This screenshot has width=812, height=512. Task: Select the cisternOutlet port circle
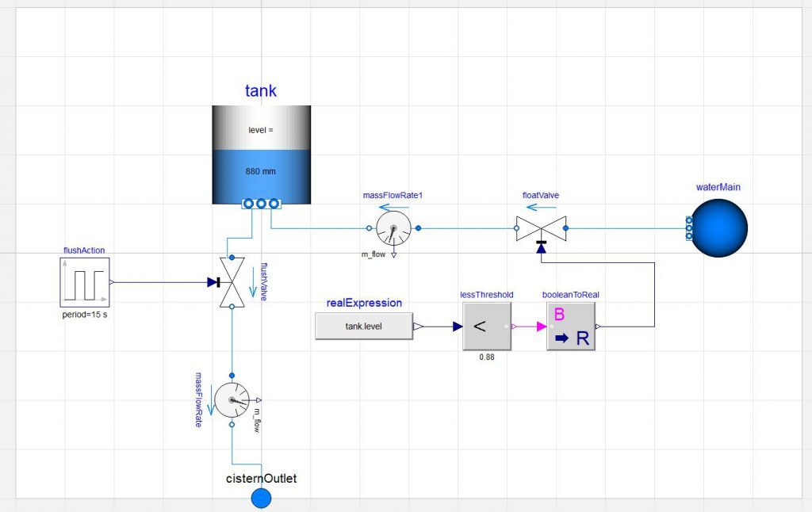click(x=261, y=499)
